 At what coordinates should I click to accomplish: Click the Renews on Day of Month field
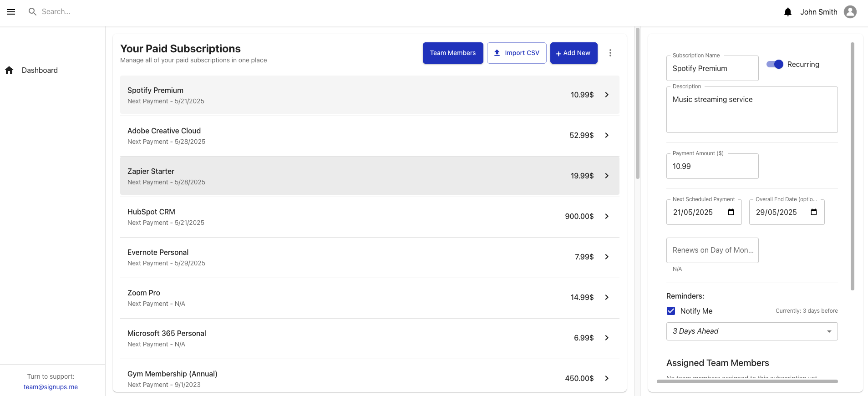(x=712, y=250)
